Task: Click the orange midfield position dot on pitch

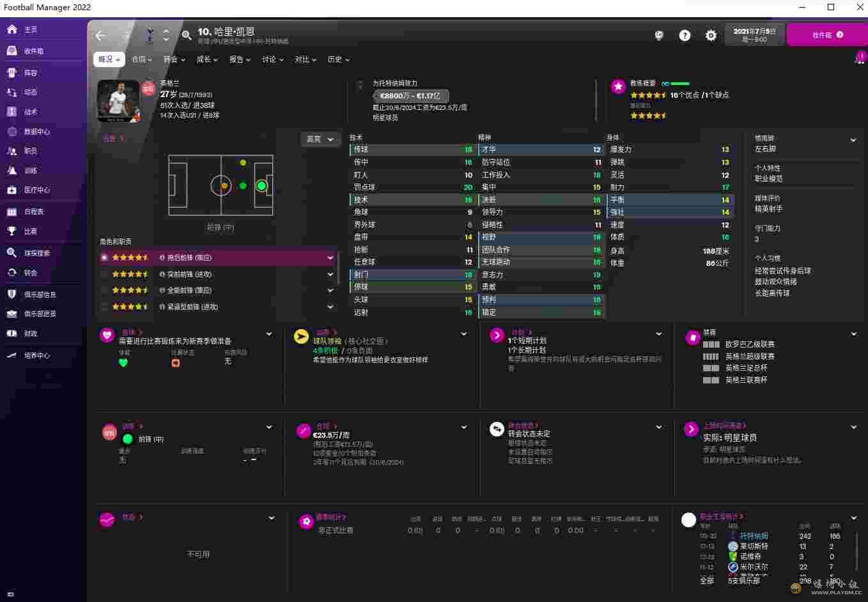Action: pyautogui.click(x=224, y=186)
